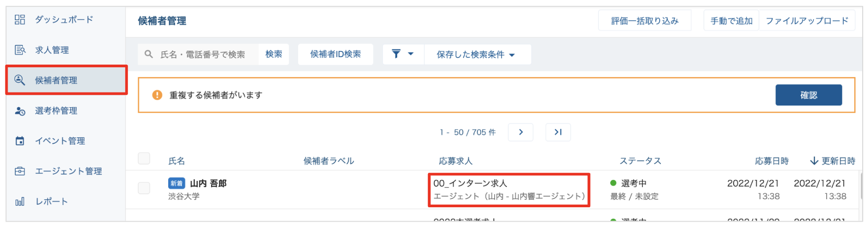Click the イベント管理 calendar icon

pyautogui.click(x=20, y=141)
